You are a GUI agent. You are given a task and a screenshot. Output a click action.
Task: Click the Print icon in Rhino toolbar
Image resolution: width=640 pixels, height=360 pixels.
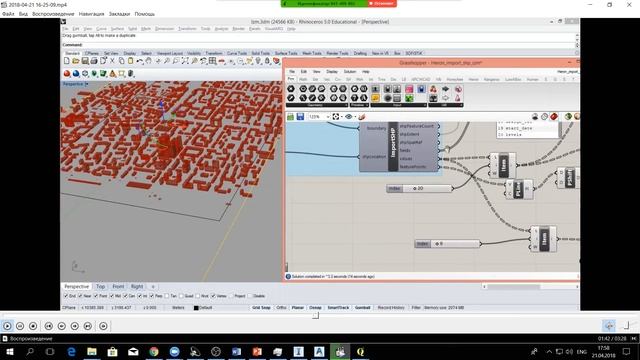(x=94, y=61)
